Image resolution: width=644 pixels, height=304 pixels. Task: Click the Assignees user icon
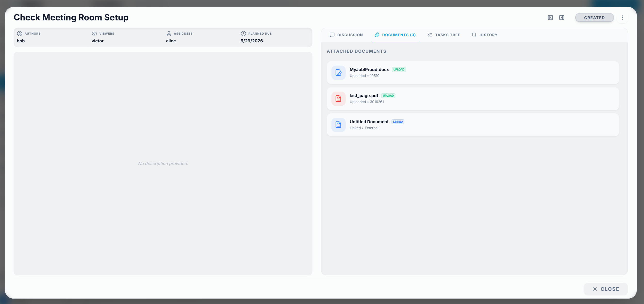coord(169,34)
